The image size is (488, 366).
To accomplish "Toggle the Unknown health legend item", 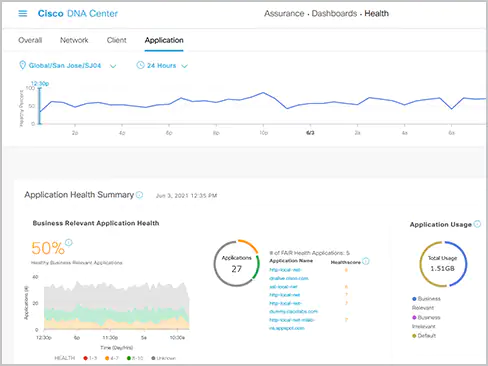I will [x=163, y=358].
